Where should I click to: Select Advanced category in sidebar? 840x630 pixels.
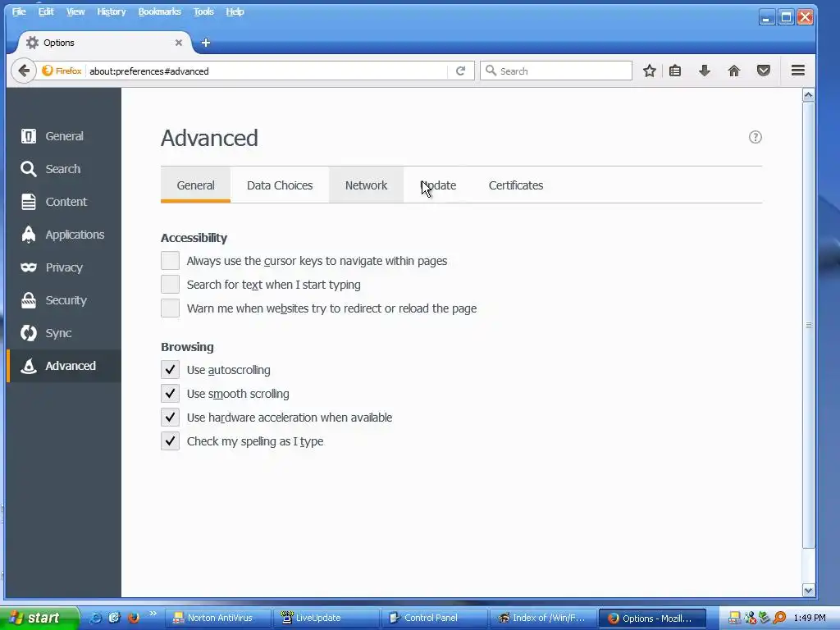(x=64, y=366)
